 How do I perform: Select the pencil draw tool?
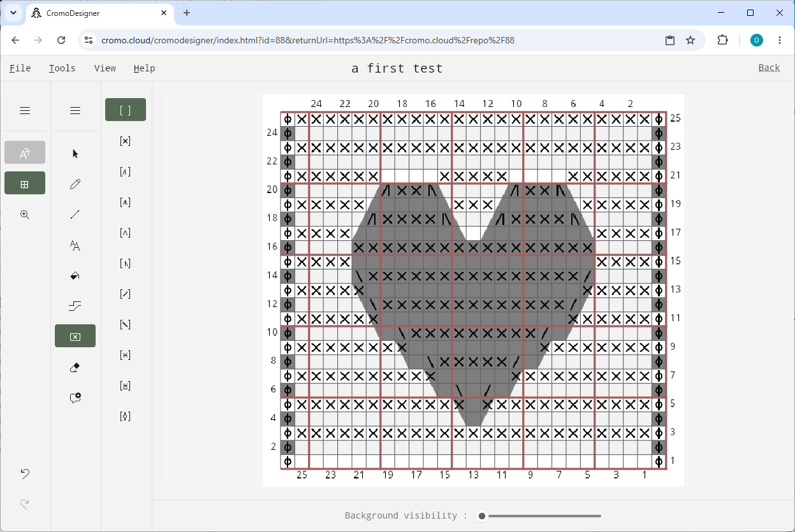[x=75, y=184]
